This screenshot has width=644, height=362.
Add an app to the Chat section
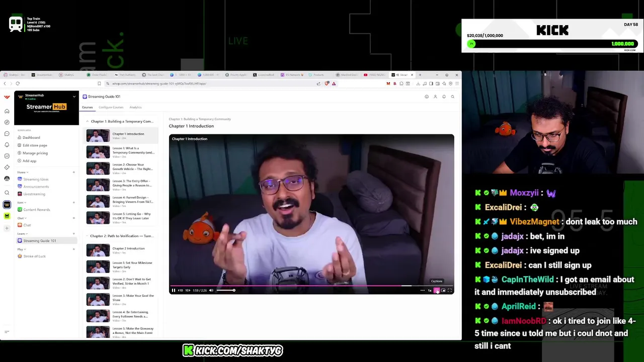pyautogui.click(x=73, y=218)
